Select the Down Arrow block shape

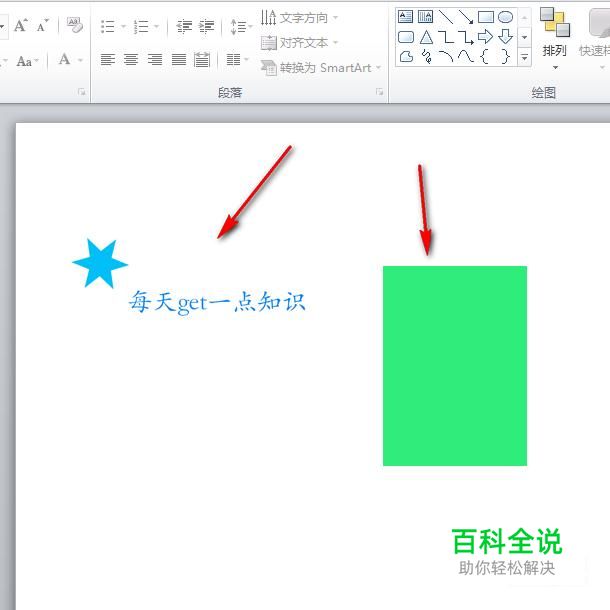505,37
